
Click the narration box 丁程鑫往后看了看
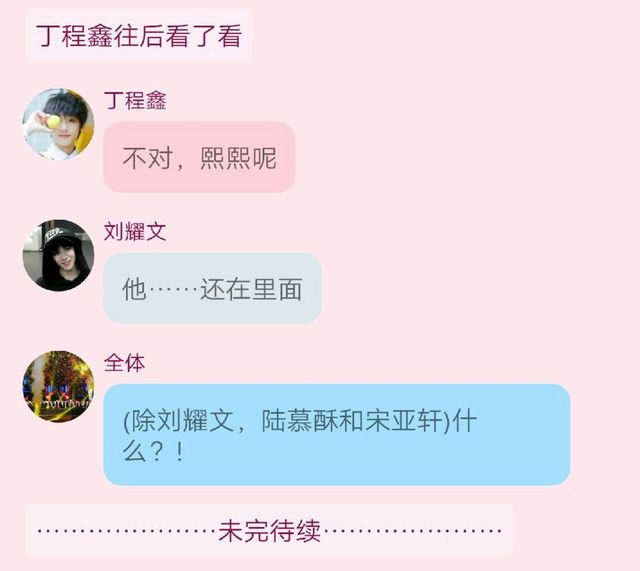pos(139,35)
